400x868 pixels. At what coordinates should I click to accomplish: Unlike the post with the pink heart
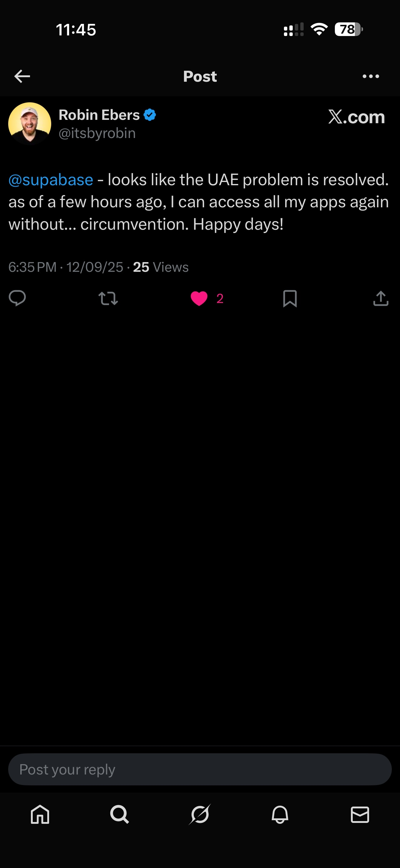tap(199, 298)
